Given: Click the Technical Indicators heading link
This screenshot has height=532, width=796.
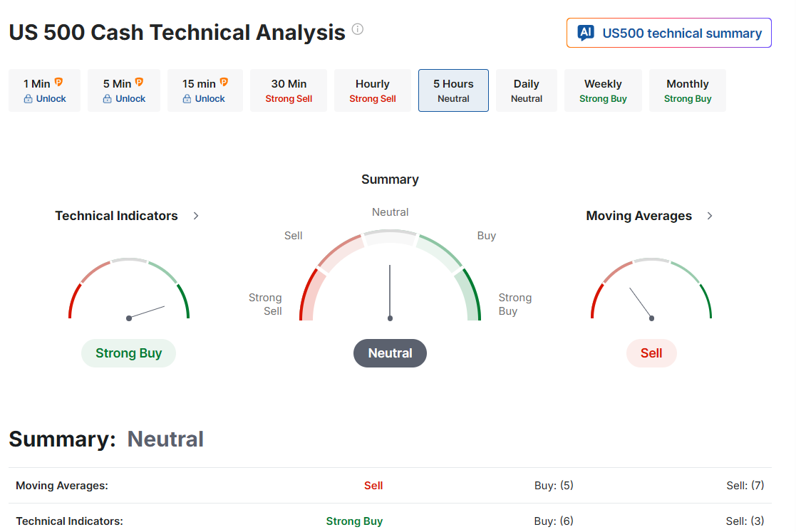Looking at the screenshot, I should click(x=117, y=216).
